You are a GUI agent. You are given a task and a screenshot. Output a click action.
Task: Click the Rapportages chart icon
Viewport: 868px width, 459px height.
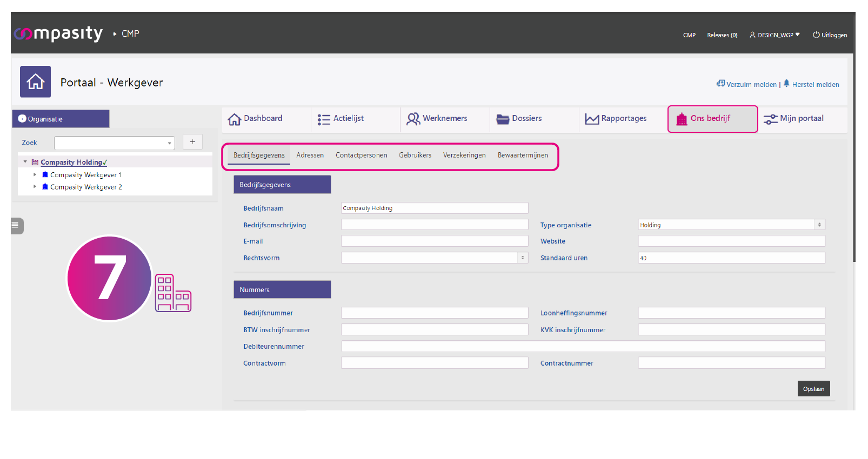click(592, 119)
